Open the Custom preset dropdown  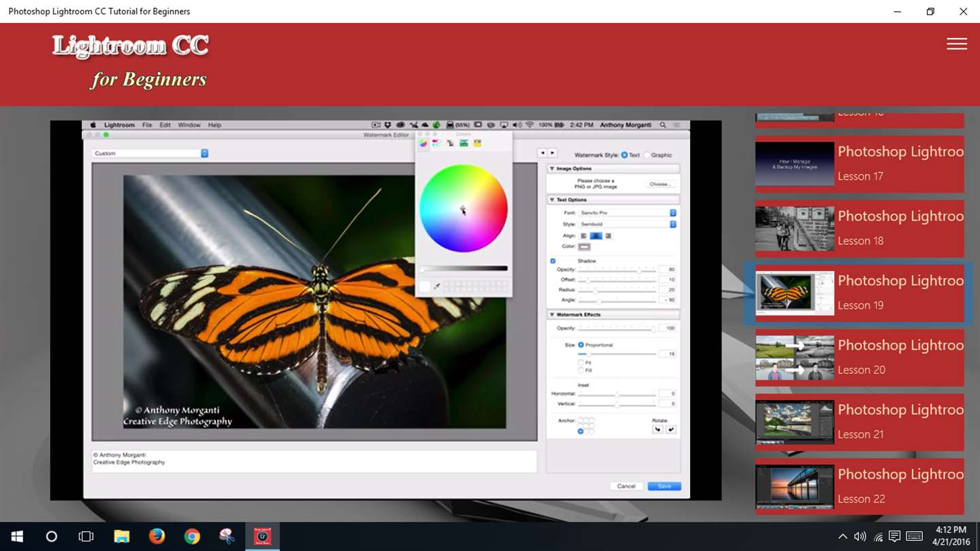tap(150, 154)
